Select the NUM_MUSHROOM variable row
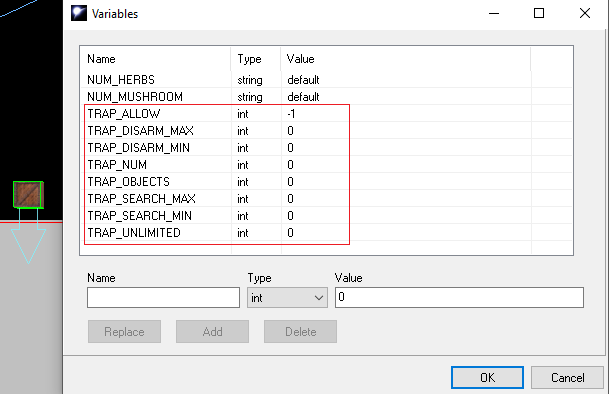This screenshot has height=394, width=609. pyautogui.click(x=326, y=97)
